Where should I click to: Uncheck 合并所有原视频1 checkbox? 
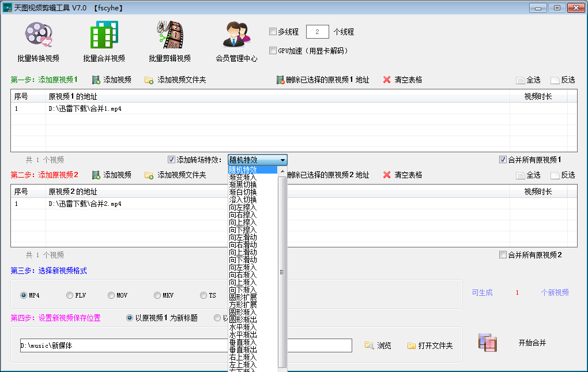click(503, 160)
